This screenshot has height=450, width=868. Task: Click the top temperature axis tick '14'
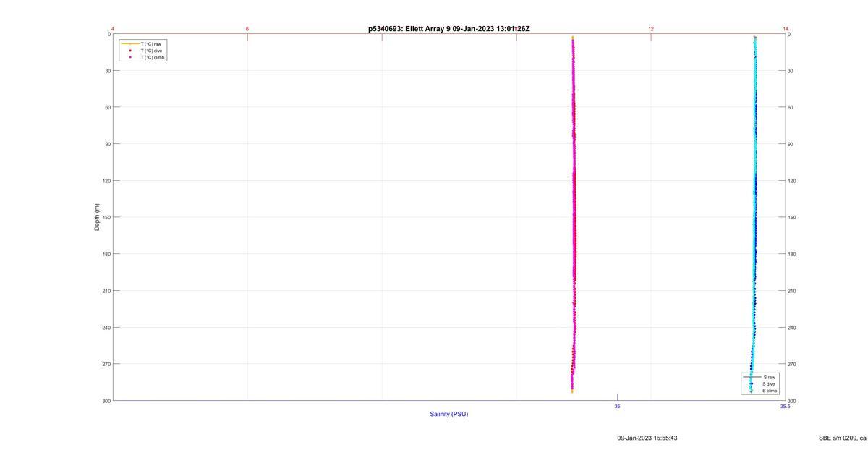[786, 29]
